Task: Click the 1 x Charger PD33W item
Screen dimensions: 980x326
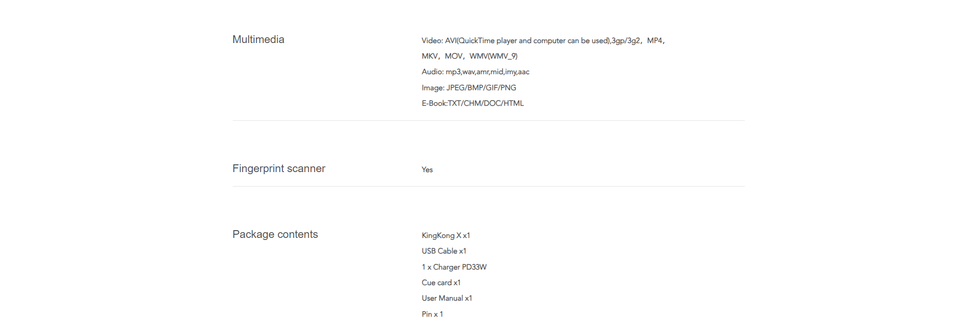Action: coord(454,267)
